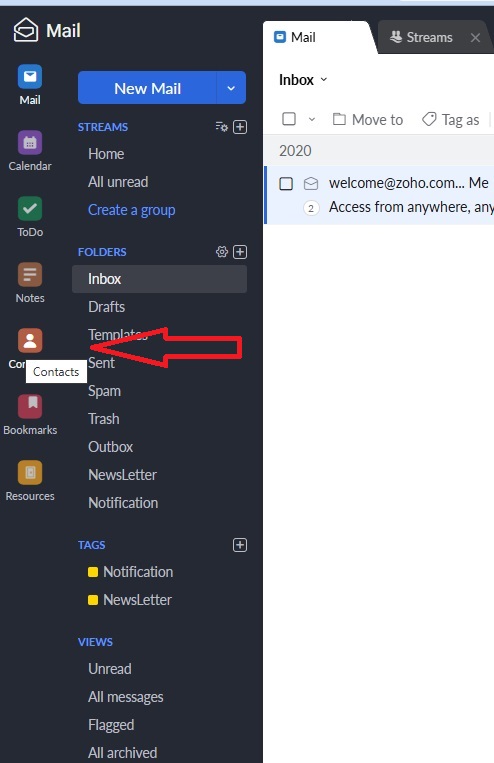
Task: Open the Resources app icon
Action: pyautogui.click(x=30, y=472)
